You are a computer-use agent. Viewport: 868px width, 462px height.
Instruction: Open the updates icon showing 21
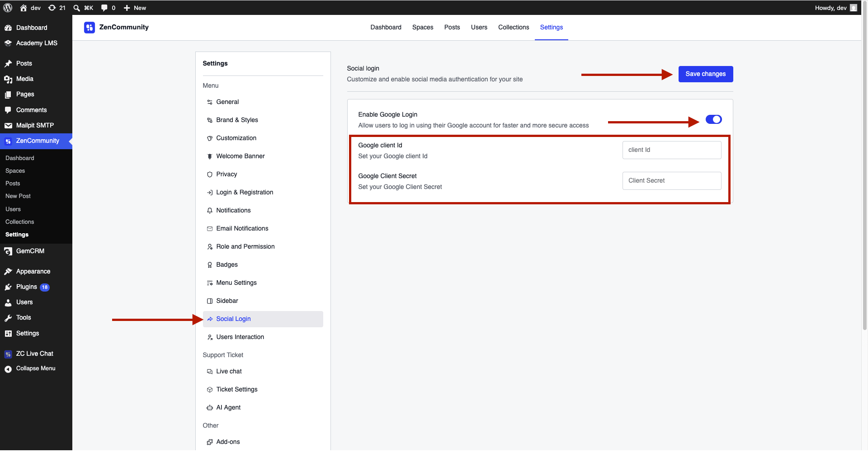coord(57,8)
